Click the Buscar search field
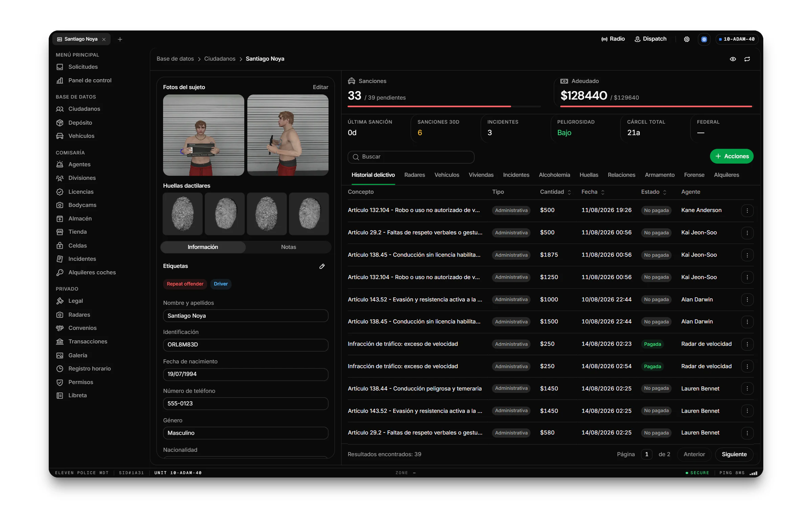The width and height of the screenshot is (812, 508). [x=411, y=157]
